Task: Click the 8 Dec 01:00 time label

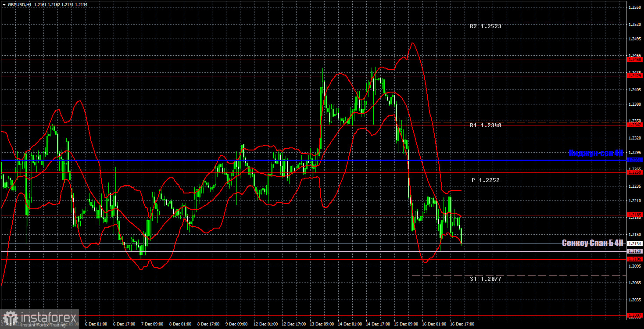Action: [180, 324]
